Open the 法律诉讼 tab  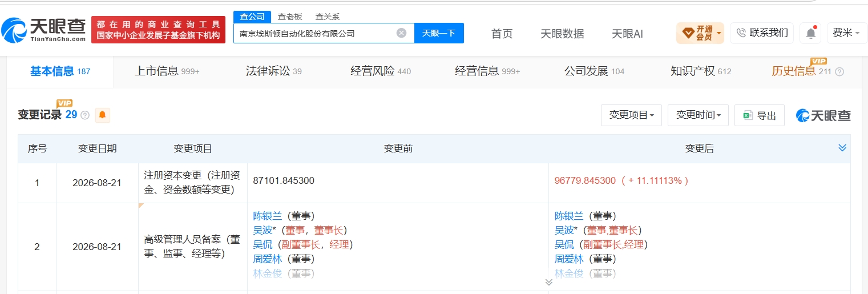pyautogui.click(x=274, y=71)
